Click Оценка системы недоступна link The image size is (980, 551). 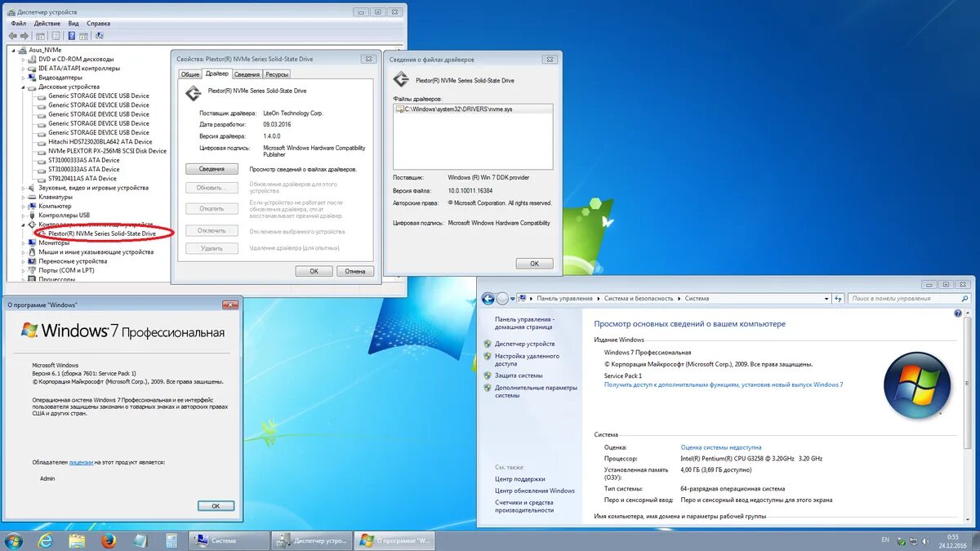(x=721, y=447)
